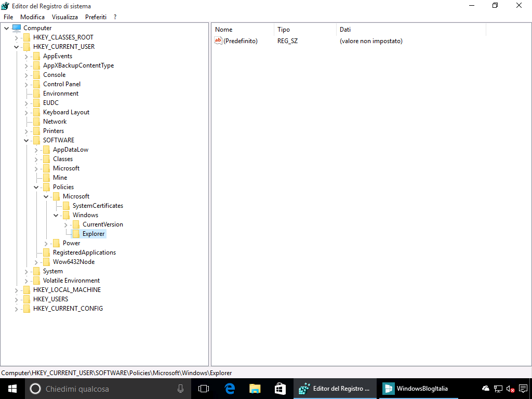The width and height of the screenshot is (532, 399).
Task: Select the System key
Action: (52, 271)
